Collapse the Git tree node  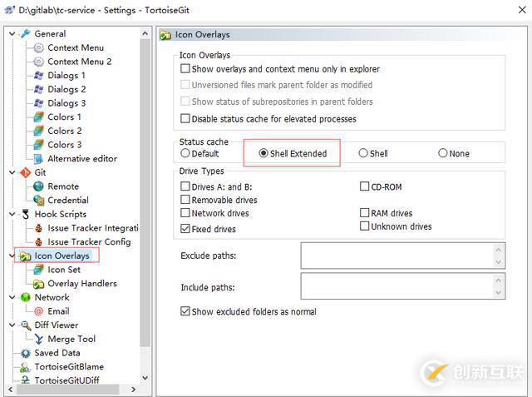click(12, 172)
